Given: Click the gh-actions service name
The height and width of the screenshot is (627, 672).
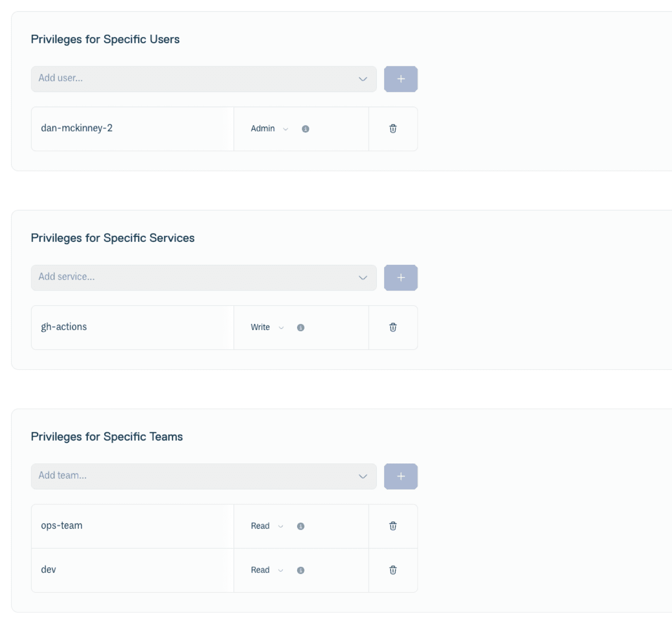Looking at the screenshot, I should [64, 327].
